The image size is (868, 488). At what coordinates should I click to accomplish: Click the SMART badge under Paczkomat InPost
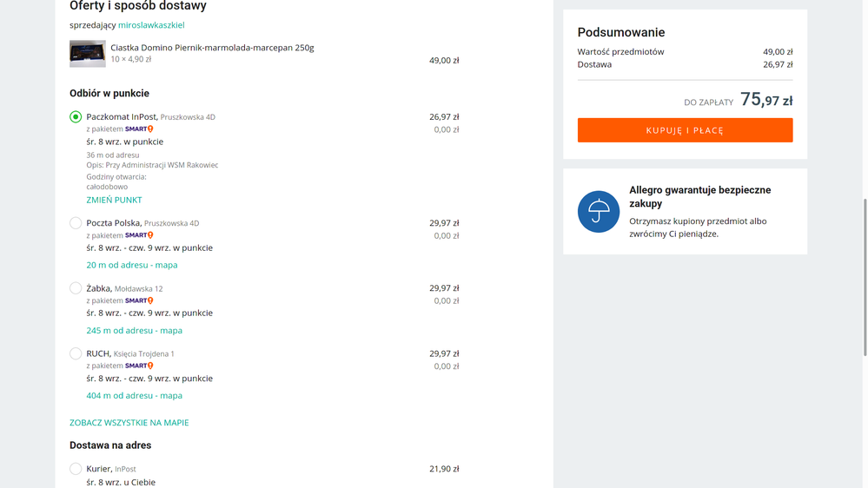coord(139,129)
